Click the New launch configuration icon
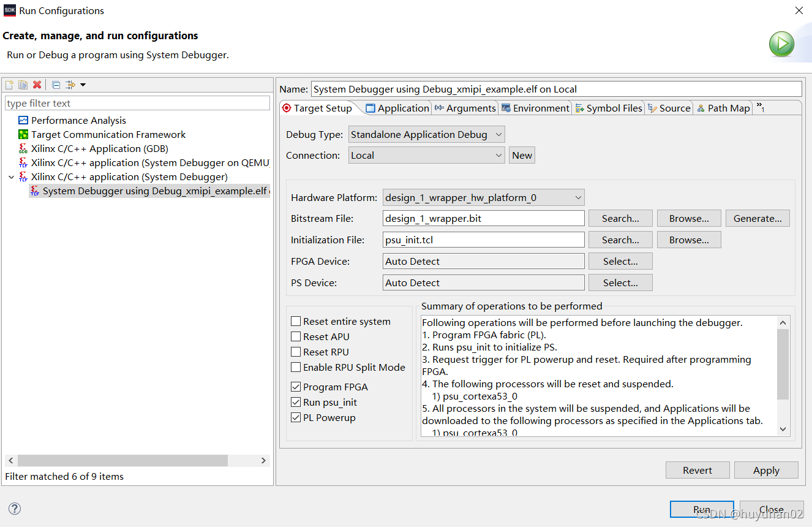Screen dimensions: 812x527 tap(9, 85)
